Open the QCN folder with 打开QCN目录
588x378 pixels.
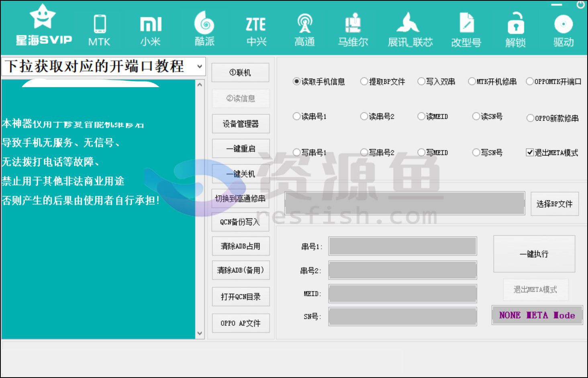pos(241,296)
